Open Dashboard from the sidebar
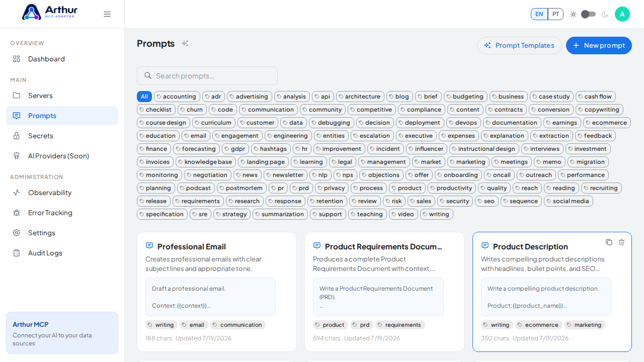 click(62, 59)
